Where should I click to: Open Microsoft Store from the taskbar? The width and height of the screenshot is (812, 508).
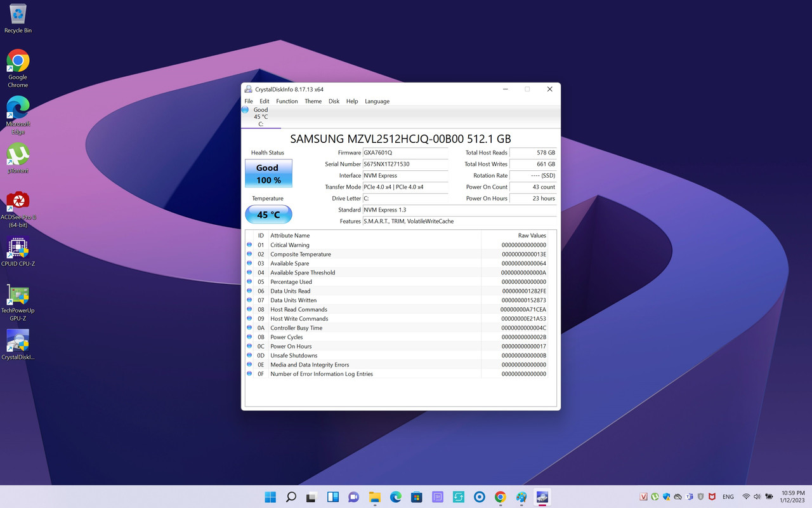point(416,497)
